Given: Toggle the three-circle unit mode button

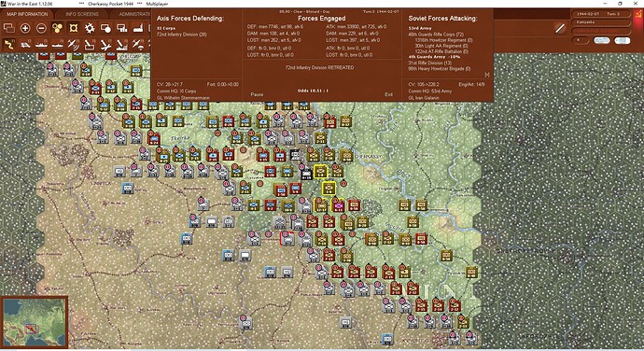Looking at the screenshot, I should tap(57, 28).
